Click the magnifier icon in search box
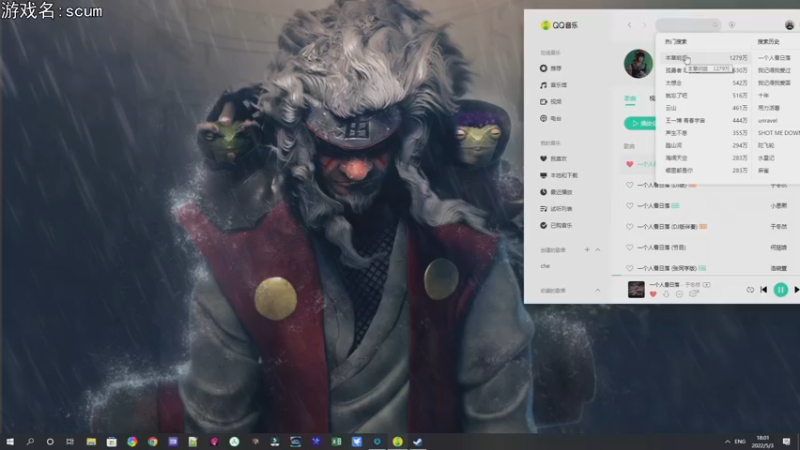 [715, 25]
